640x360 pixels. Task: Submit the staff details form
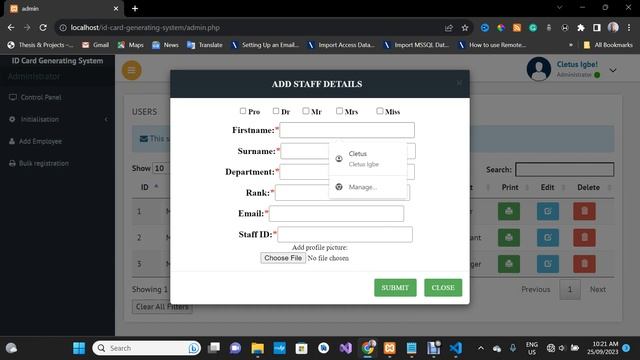395,288
